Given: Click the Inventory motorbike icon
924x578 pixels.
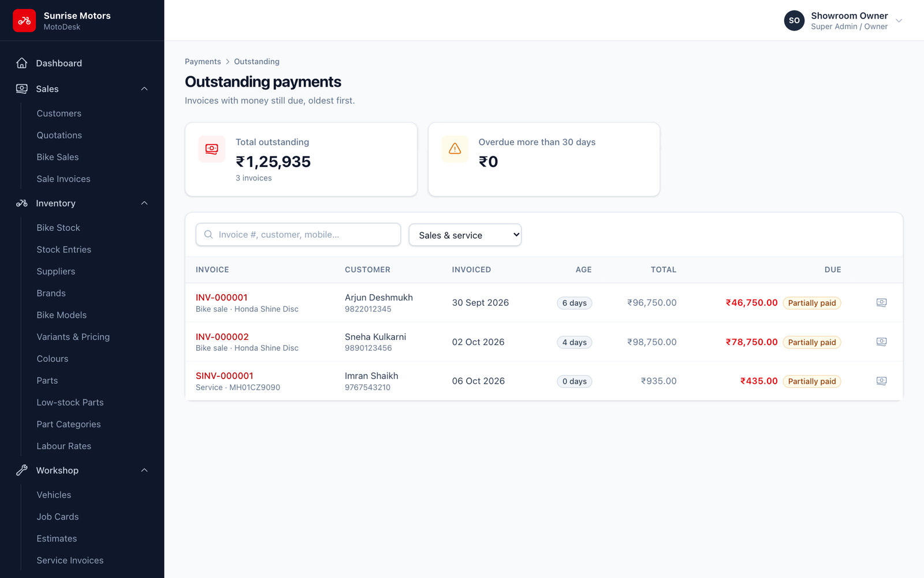Looking at the screenshot, I should pyautogui.click(x=22, y=203).
